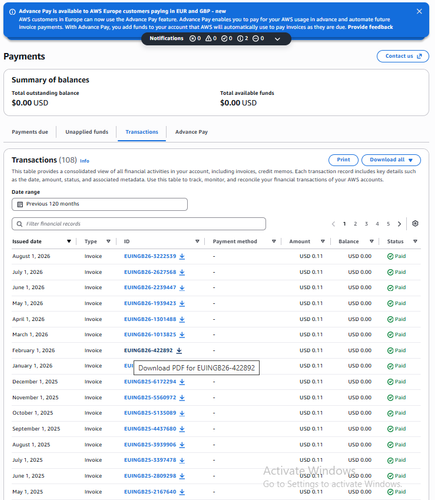This screenshot has height=500, width=435.
Task: Download PDF for invoice EUINGB26-1013825
Action: pyautogui.click(x=182, y=335)
